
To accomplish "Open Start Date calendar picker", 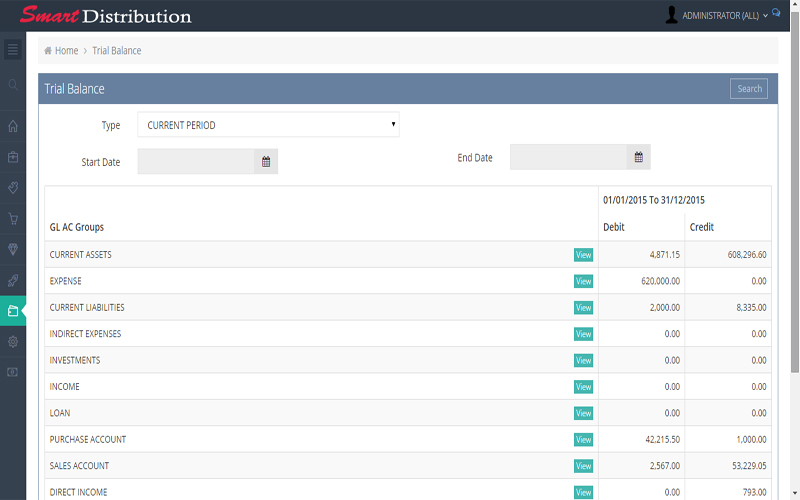I will [x=266, y=161].
